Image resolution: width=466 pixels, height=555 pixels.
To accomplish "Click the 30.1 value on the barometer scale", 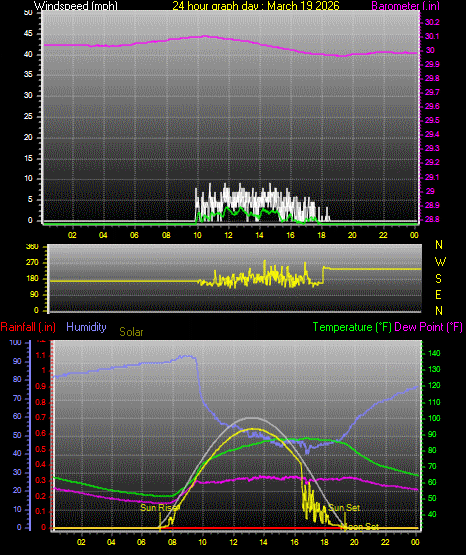I will point(432,36).
